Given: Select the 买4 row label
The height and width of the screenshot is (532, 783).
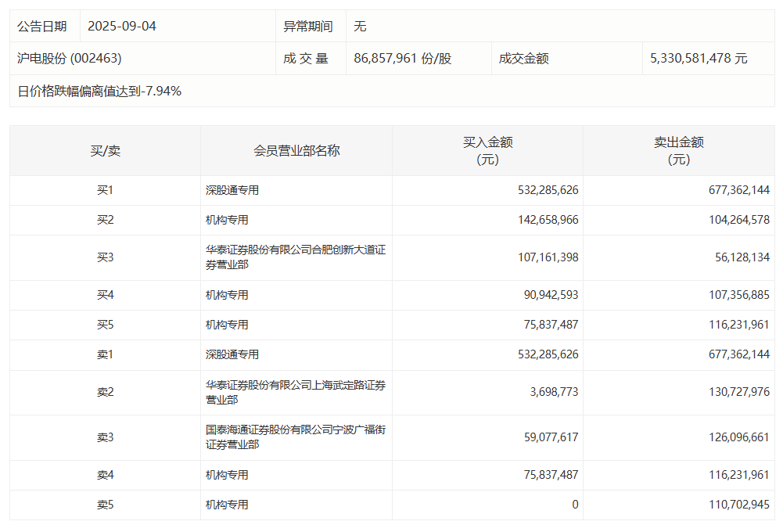Looking at the screenshot, I should (106, 295).
